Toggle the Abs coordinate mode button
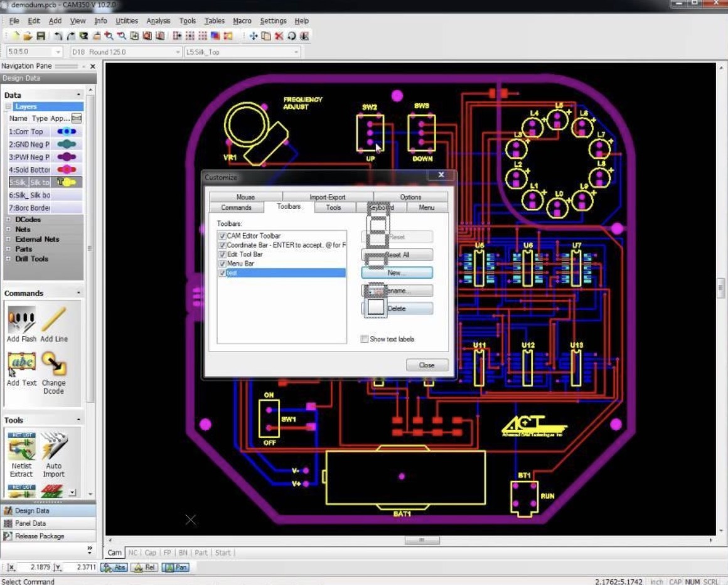Image resolution: width=728 pixels, height=585 pixels. coord(114,567)
